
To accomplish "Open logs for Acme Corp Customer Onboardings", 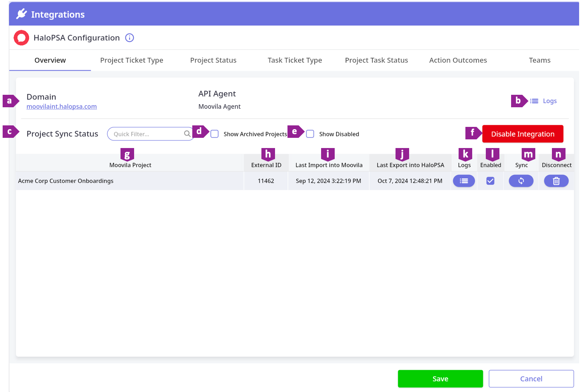I will pos(464,181).
